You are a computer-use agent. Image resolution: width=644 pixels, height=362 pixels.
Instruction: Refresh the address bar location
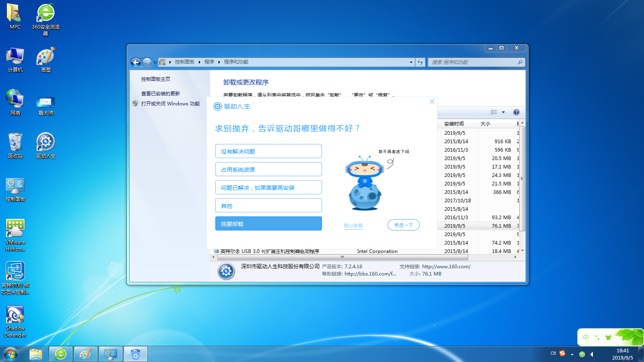pos(420,62)
